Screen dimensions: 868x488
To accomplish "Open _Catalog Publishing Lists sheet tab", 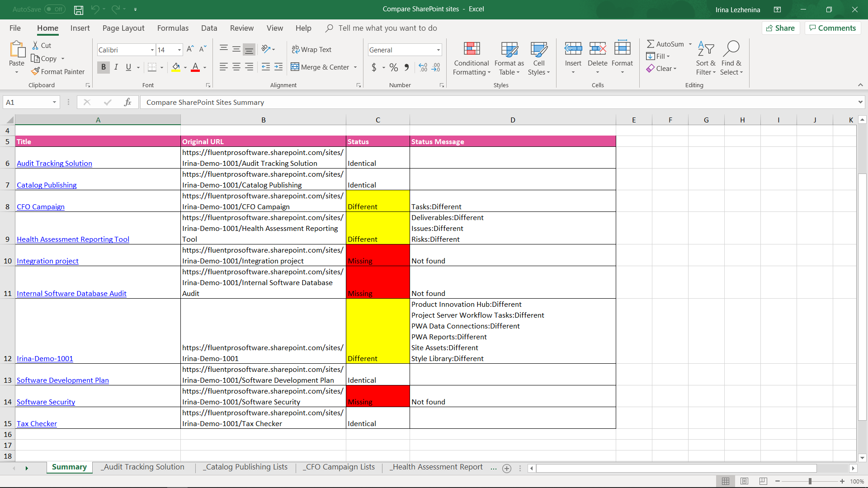I will coord(245,467).
